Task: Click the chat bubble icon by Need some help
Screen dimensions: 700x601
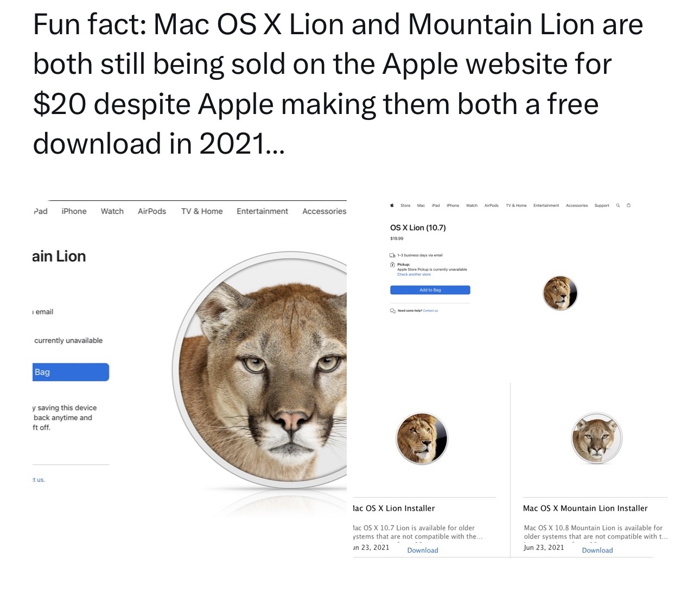Action: pyautogui.click(x=392, y=311)
